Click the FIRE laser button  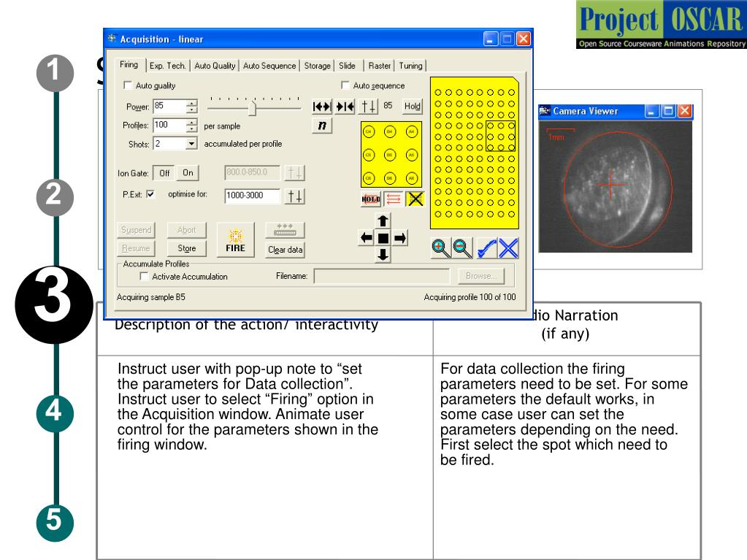pos(235,240)
